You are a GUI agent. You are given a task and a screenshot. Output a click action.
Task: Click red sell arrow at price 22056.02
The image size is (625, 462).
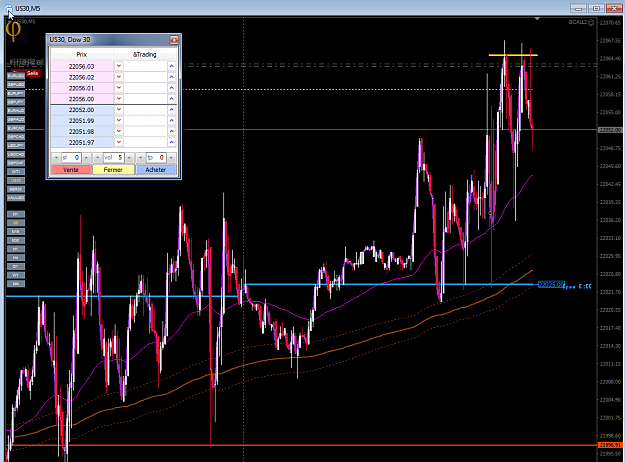point(119,77)
